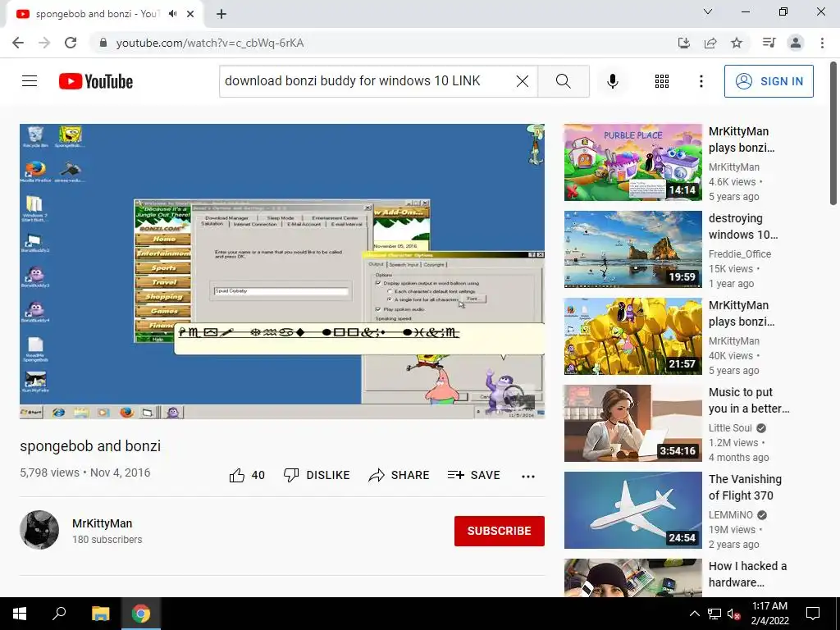The height and width of the screenshot is (630, 840).
Task: Open Chrome three-dot menu
Action: (x=822, y=43)
